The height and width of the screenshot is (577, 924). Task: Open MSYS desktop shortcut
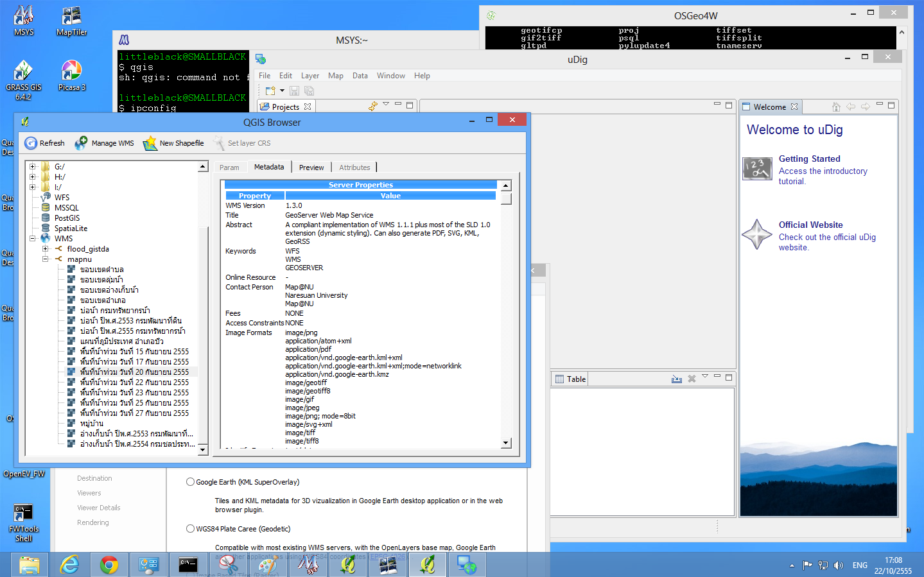point(24,21)
